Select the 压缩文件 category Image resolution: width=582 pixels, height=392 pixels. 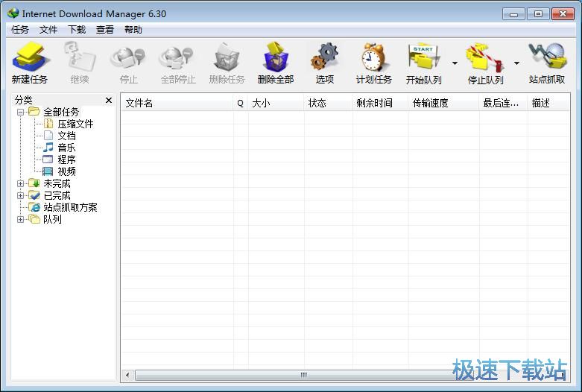tap(75, 124)
